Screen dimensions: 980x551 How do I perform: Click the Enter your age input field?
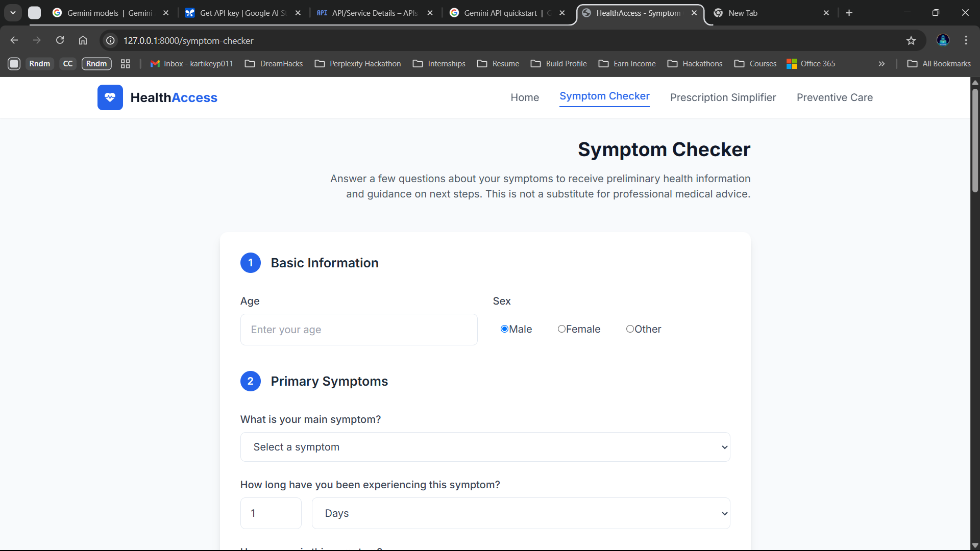358,330
